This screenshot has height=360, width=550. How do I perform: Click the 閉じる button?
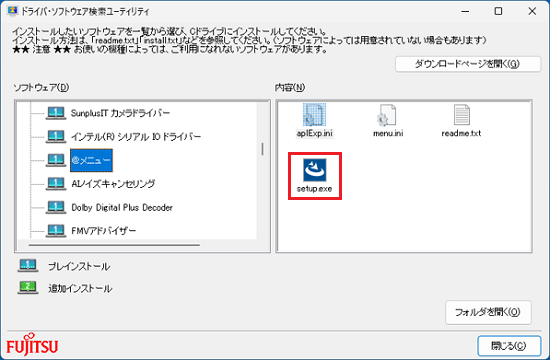click(509, 346)
